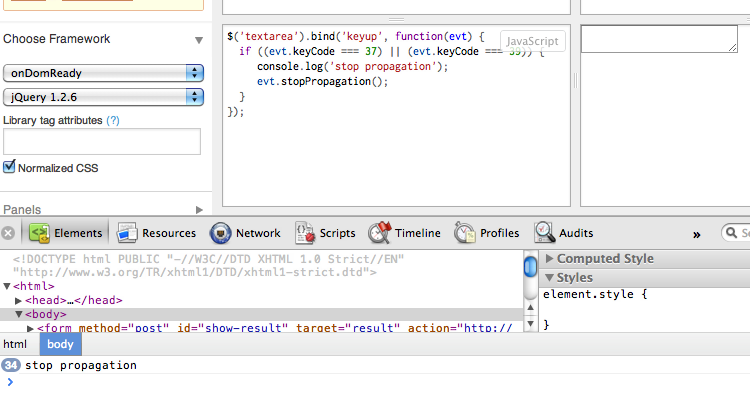Click the 34 repeat count badge

pyautogui.click(x=11, y=366)
